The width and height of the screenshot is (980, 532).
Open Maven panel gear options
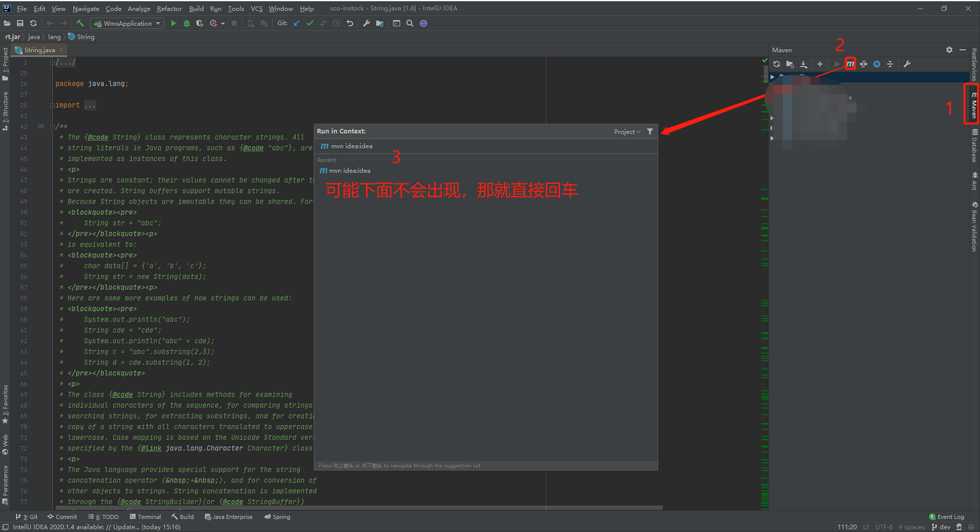[949, 50]
